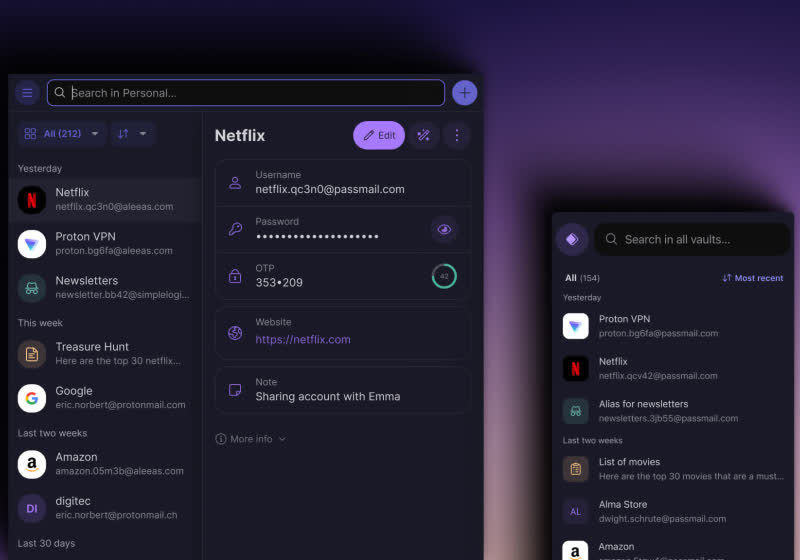The width and height of the screenshot is (800, 560).
Task: Click the Proton VPN logo in left list
Action: [32, 244]
